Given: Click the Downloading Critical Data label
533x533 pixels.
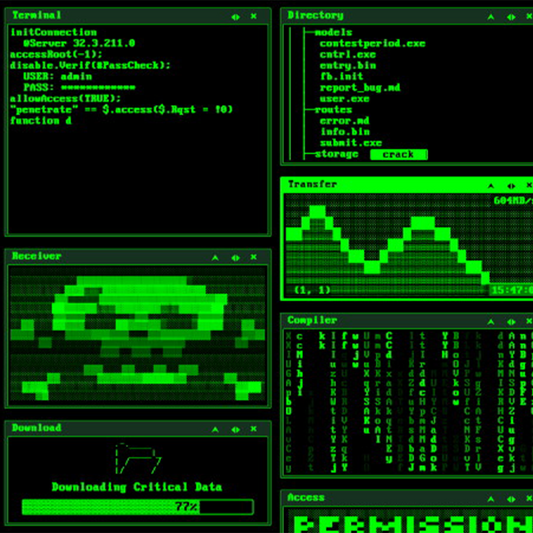Looking at the screenshot, I should click(137, 487).
